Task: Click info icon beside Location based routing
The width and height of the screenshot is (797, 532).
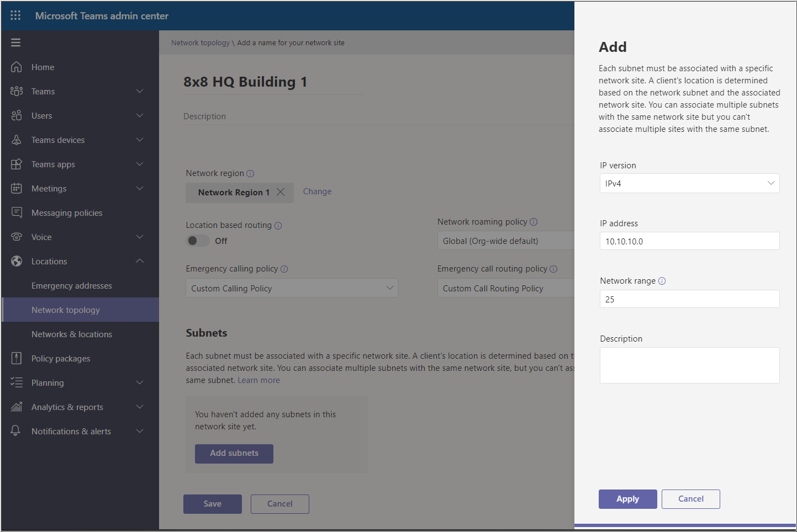Action: (x=278, y=225)
